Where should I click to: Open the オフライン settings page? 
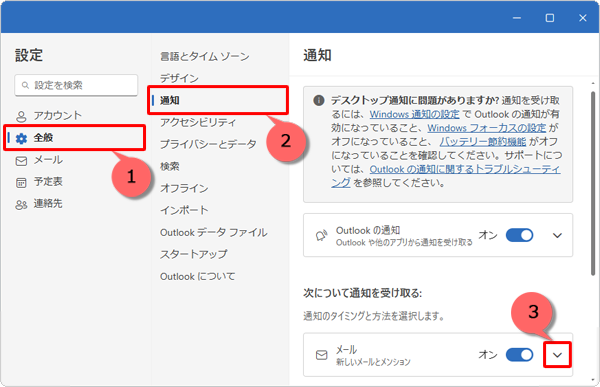tap(184, 188)
